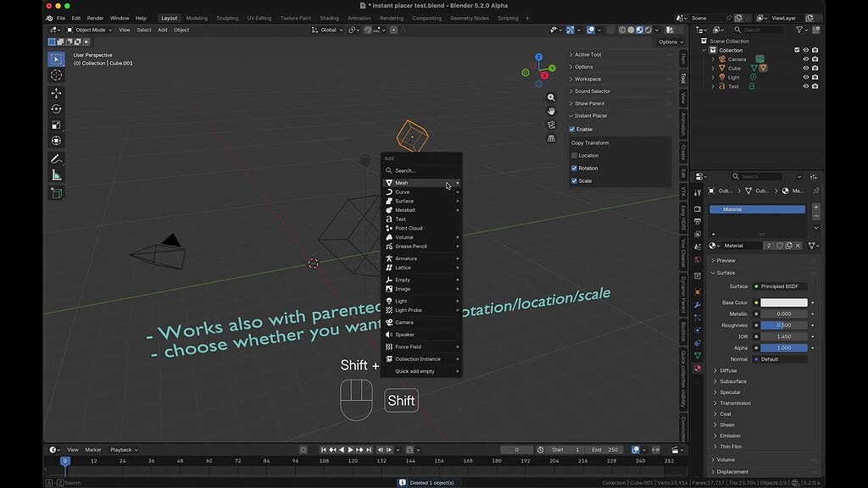Adjust the Alpha 1.000 slider

coord(784,348)
